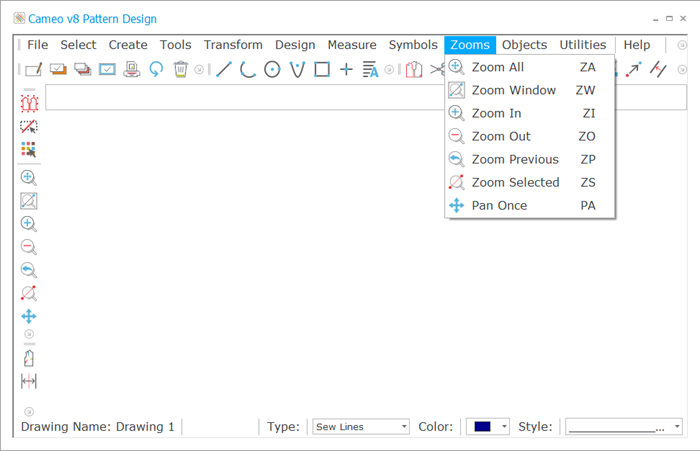This screenshot has width=700, height=451.
Task: Choose Zoom Window from the Zooms menu
Action: pos(513,90)
